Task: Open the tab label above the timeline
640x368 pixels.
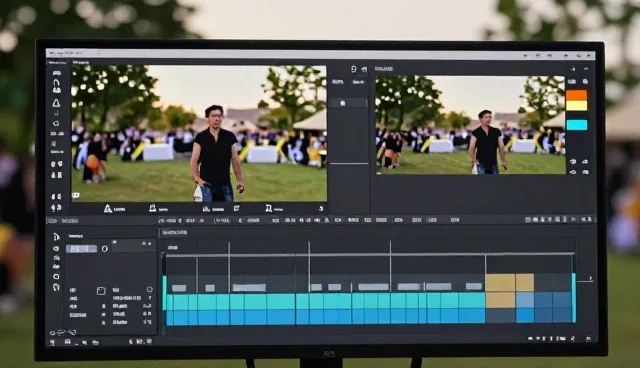Action: tap(174, 233)
